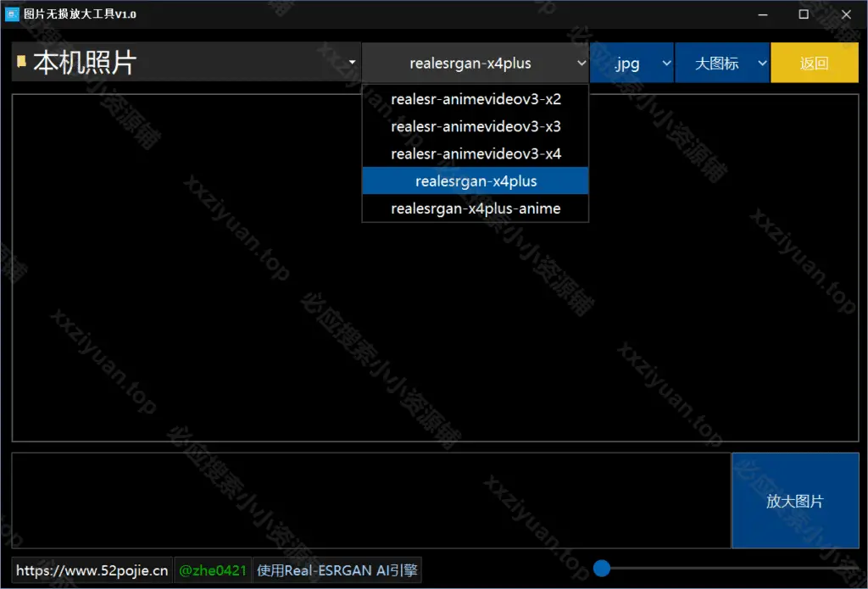This screenshot has width=868, height=589.
Task: Expand the 本机照片 folder dropdown arrow
Action: (352, 63)
